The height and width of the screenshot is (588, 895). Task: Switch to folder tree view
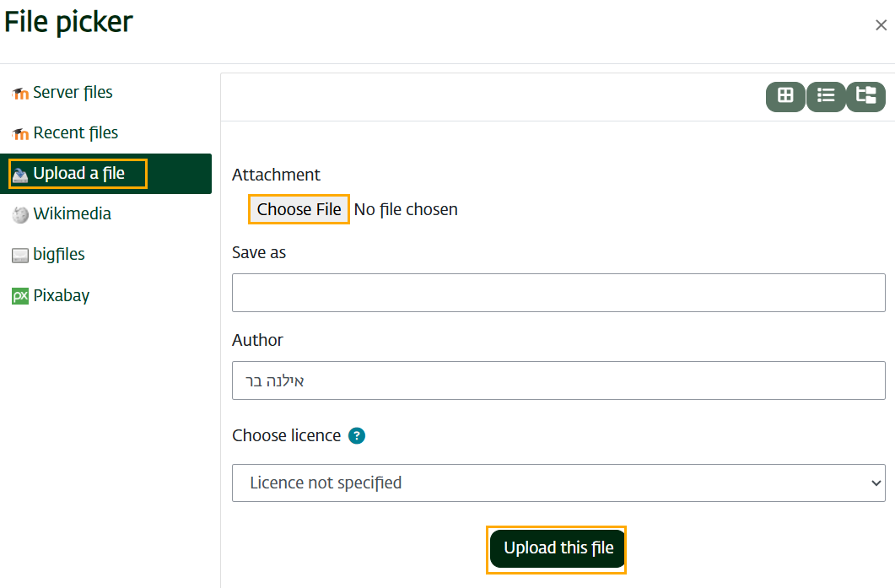click(x=865, y=96)
